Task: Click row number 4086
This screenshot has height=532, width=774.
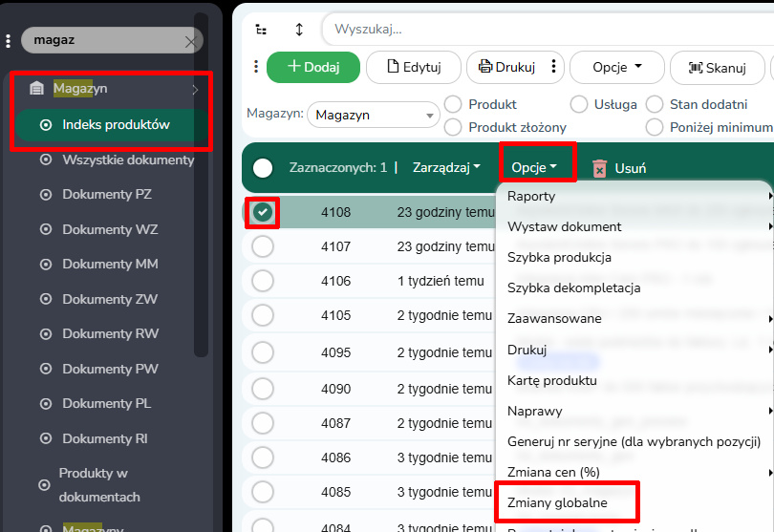Action: [x=335, y=458]
